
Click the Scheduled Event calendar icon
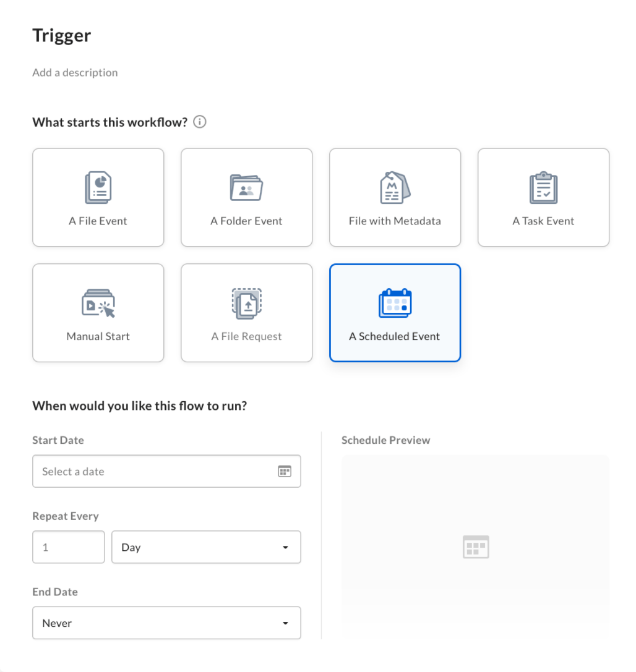[395, 303]
